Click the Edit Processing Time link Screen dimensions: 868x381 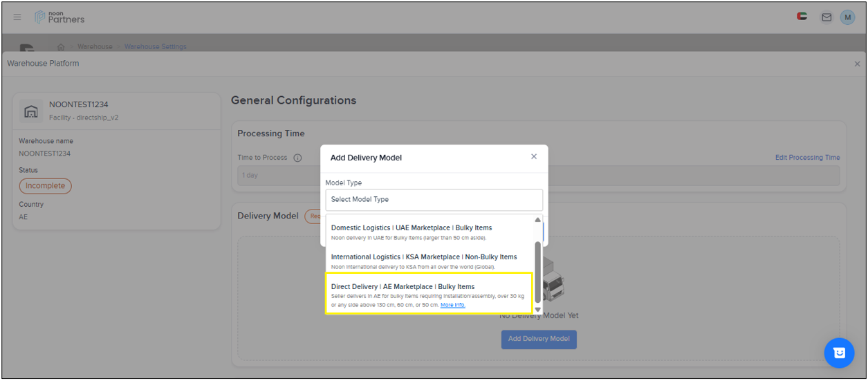(x=807, y=158)
